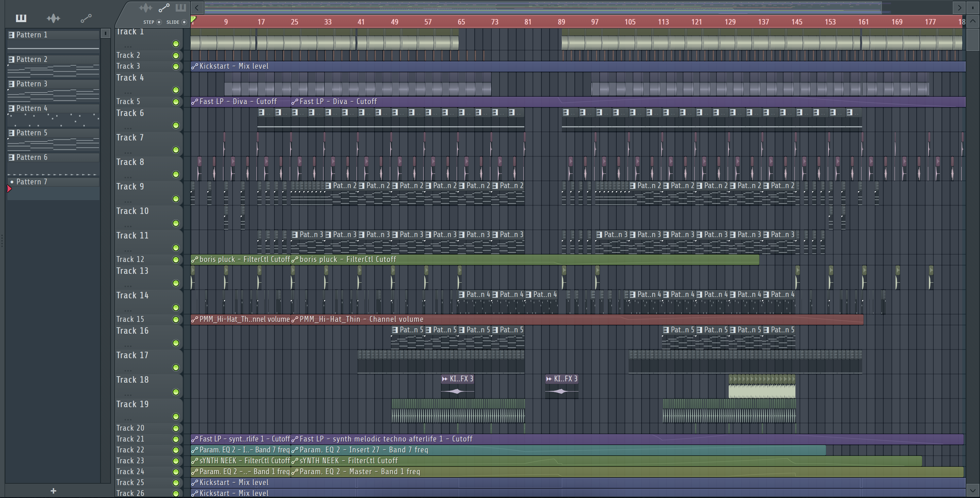
Task: Click bar 89 on the timeline ruler
Action: coord(562,22)
